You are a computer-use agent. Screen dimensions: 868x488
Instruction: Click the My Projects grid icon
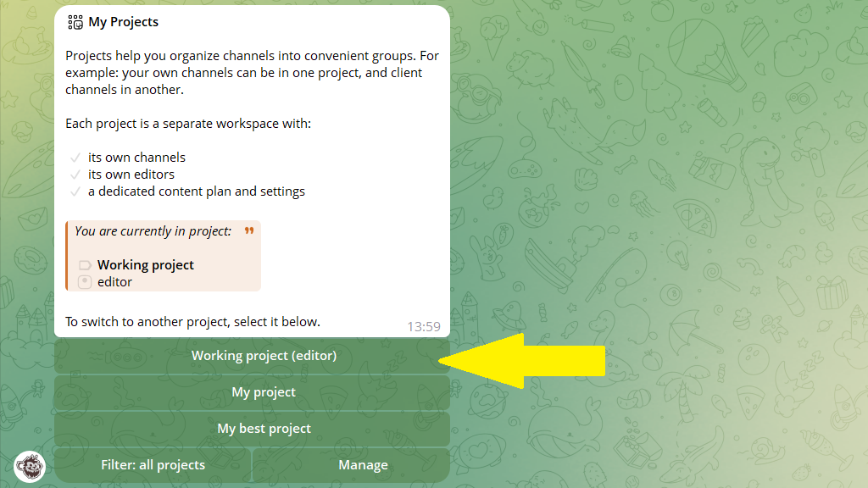(75, 22)
